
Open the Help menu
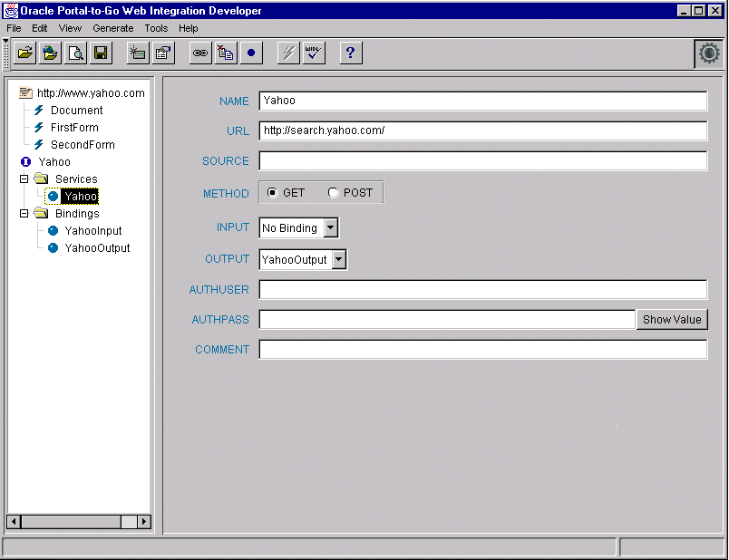189,28
